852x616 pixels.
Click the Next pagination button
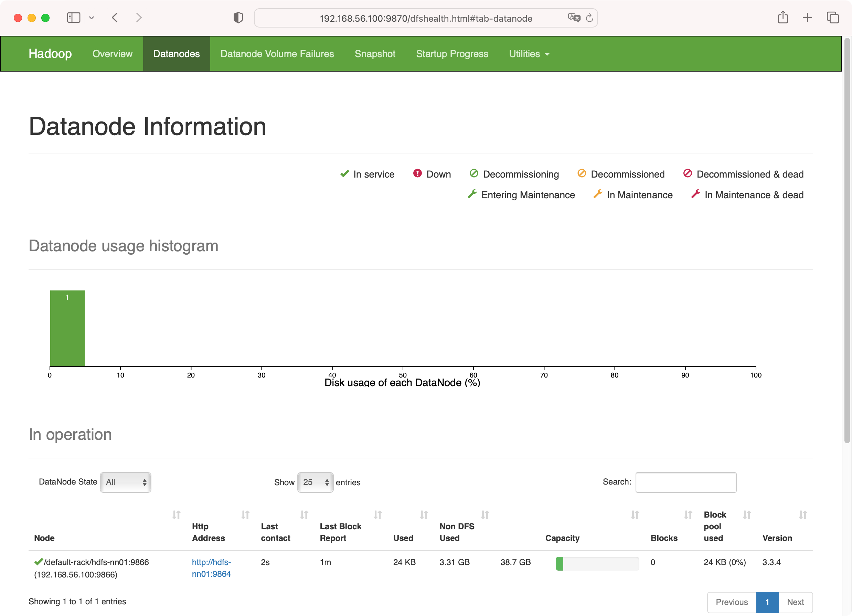(x=795, y=602)
